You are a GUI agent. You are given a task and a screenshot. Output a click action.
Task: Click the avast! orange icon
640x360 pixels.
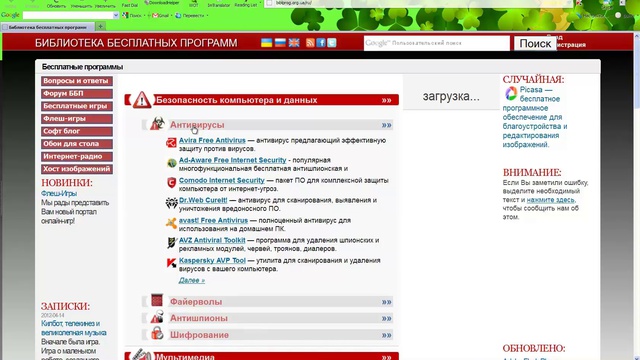tap(171, 223)
